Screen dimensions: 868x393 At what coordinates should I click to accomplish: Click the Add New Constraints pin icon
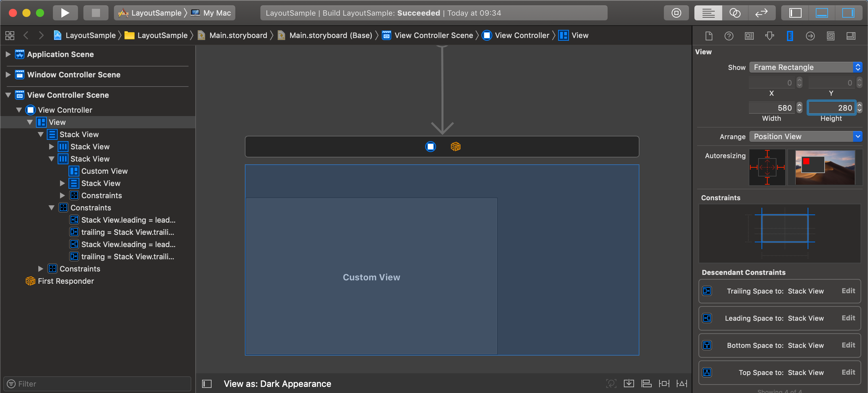pyautogui.click(x=664, y=383)
